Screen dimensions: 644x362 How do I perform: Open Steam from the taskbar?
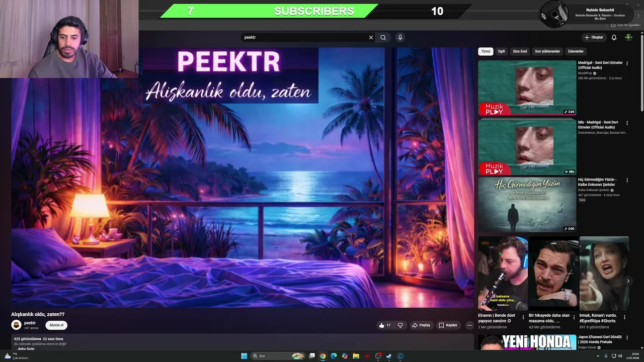tap(389, 356)
